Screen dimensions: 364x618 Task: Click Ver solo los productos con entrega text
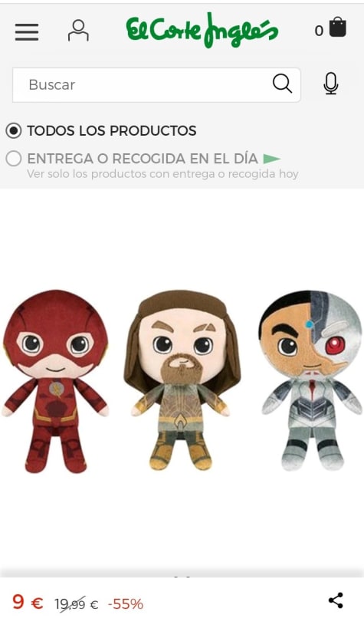[162, 174]
